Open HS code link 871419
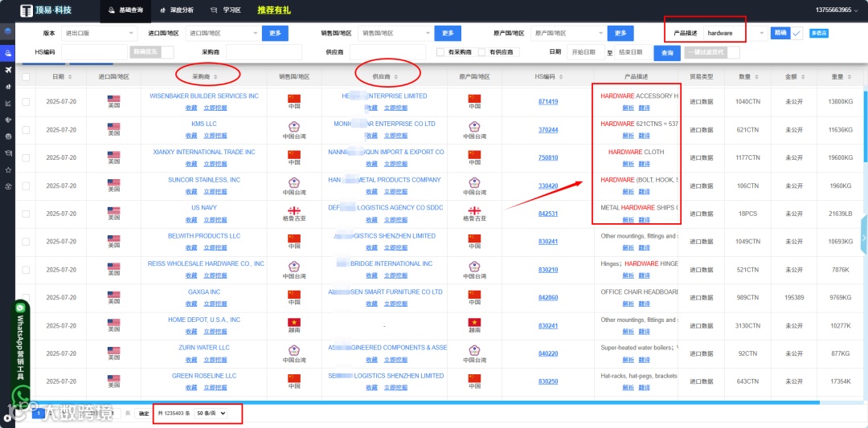This screenshot has height=428, width=868. pos(548,102)
